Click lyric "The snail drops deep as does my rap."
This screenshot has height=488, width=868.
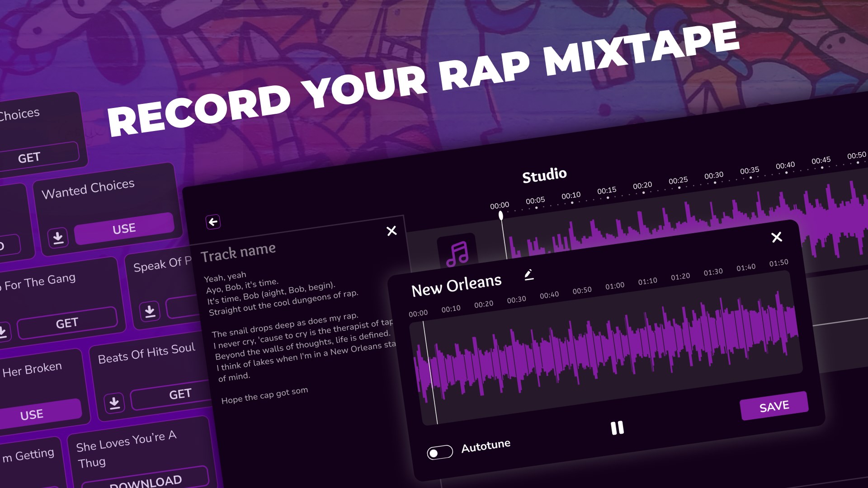pos(285,325)
